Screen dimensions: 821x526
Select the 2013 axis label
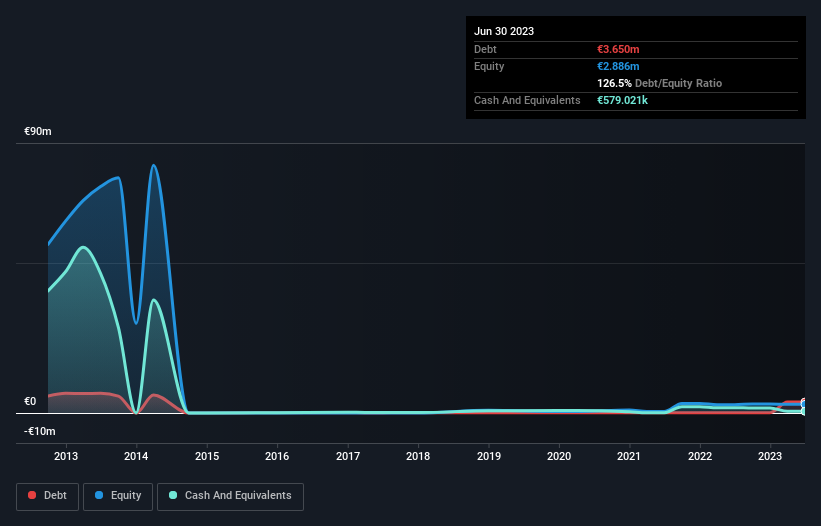(66, 456)
